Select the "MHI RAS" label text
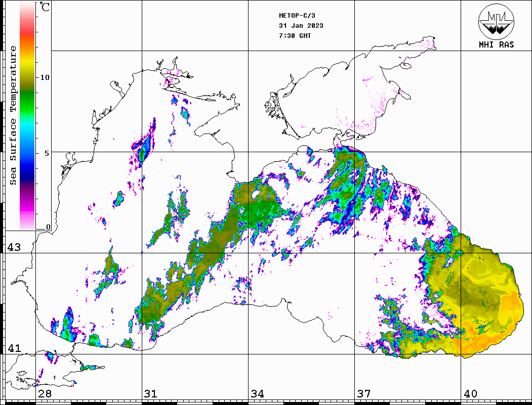The image size is (532, 405). pyautogui.click(x=496, y=44)
